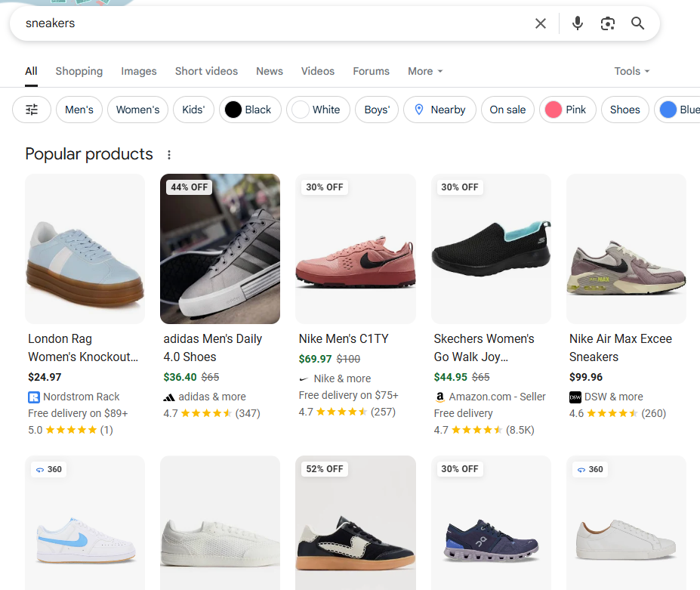Open the Tools dropdown
Image resolution: width=700 pixels, height=590 pixels.
[x=632, y=71]
